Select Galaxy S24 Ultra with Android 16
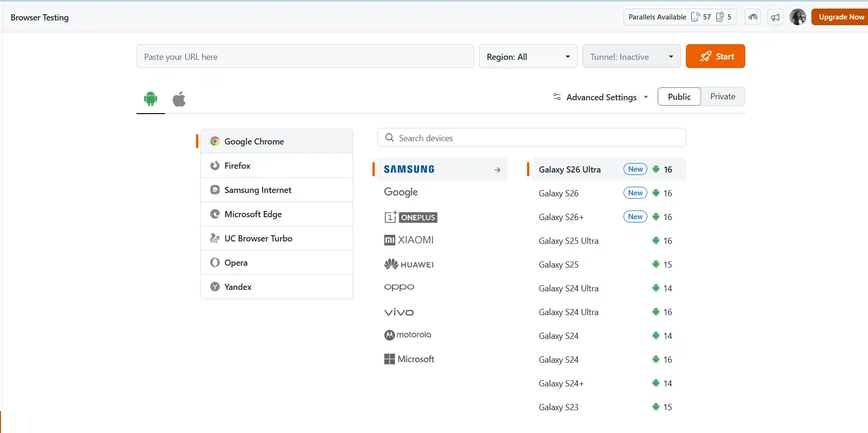868x433 pixels. (609, 312)
